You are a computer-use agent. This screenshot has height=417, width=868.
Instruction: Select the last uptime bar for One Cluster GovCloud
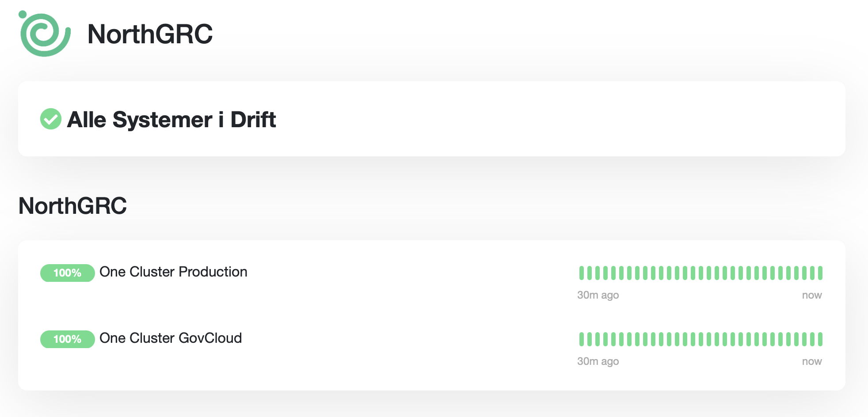820,339
